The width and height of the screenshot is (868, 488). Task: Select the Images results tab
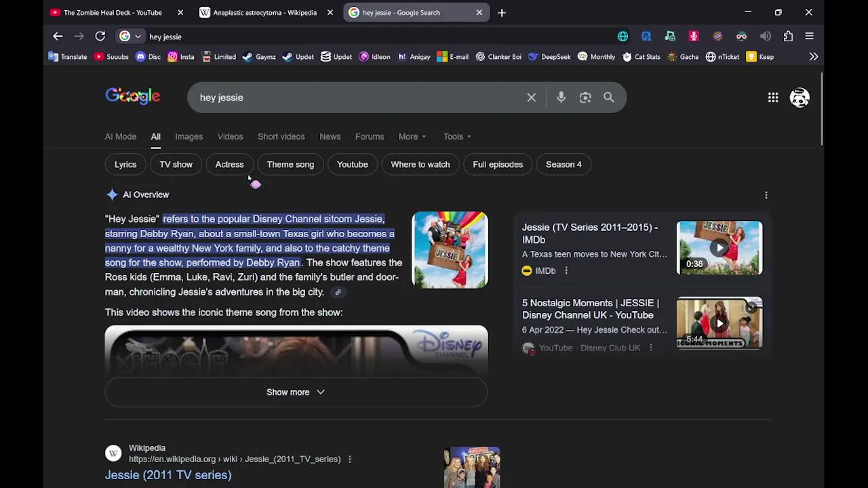click(x=189, y=136)
